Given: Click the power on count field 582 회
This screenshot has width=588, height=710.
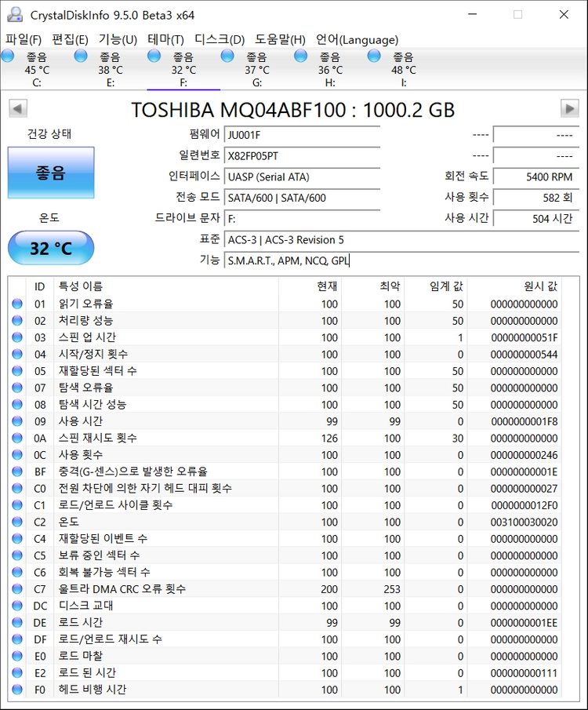Looking at the screenshot, I should tap(536, 198).
